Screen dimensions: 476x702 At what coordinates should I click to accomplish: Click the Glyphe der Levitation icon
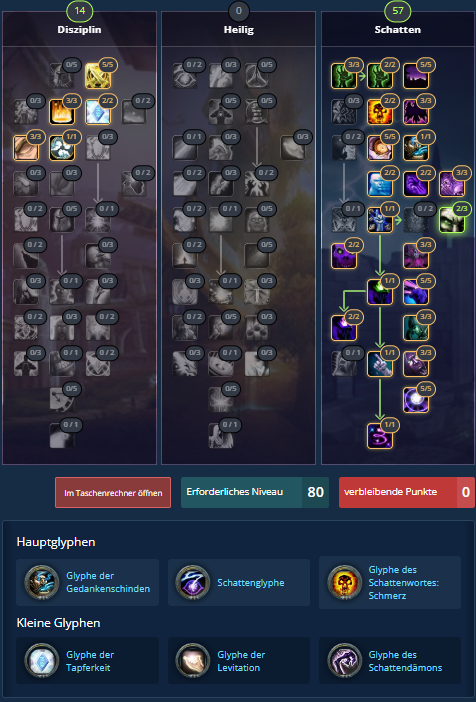193,661
